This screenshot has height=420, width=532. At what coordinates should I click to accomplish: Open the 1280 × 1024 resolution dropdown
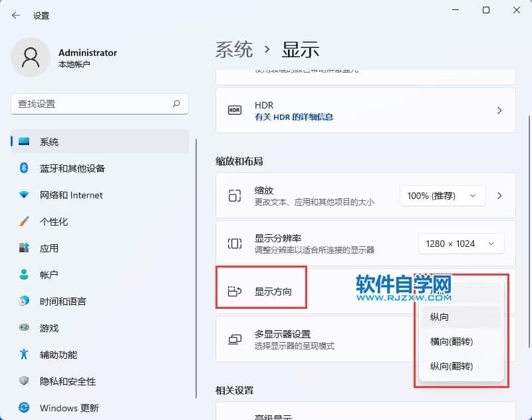coord(460,244)
